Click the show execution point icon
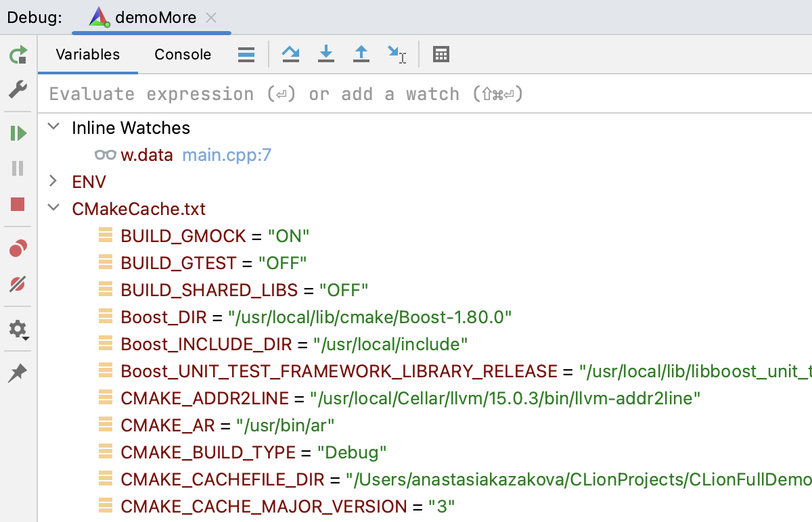The width and height of the screenshot is (812, 522). 246,54
